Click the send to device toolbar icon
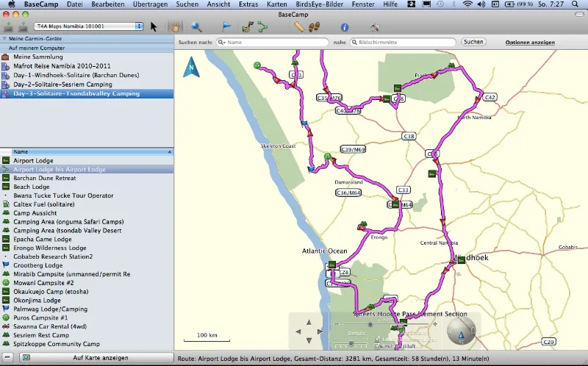Viewport: 588px width, 366px height. tap(8, 26)
